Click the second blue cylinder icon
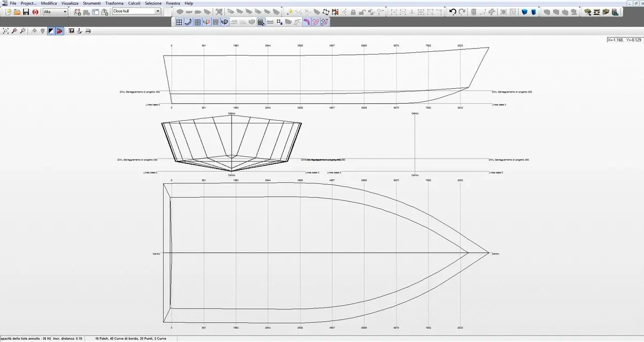The image size is (644, 342). point(533,12)
